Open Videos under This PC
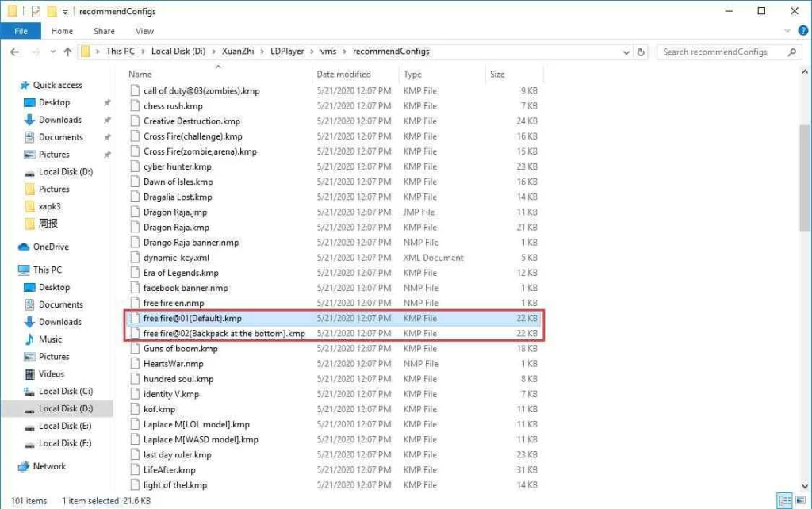 coord(52,374)
